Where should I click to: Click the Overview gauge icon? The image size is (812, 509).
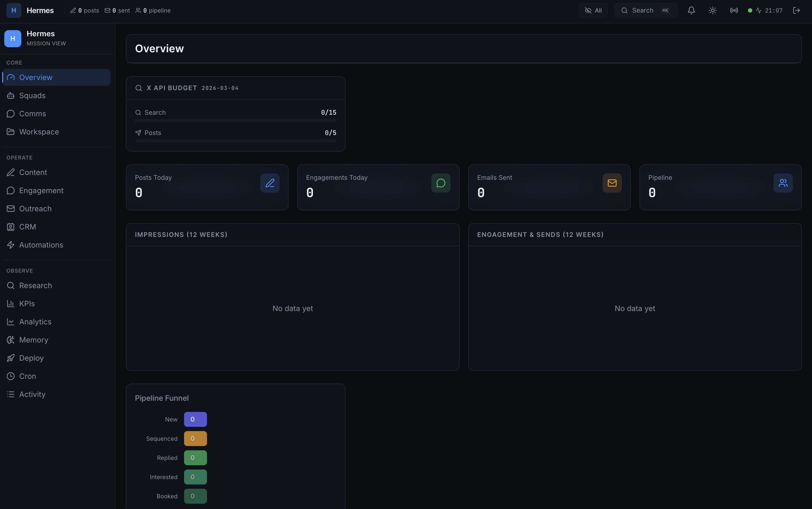pyautogui.click(x=11, y=77)
